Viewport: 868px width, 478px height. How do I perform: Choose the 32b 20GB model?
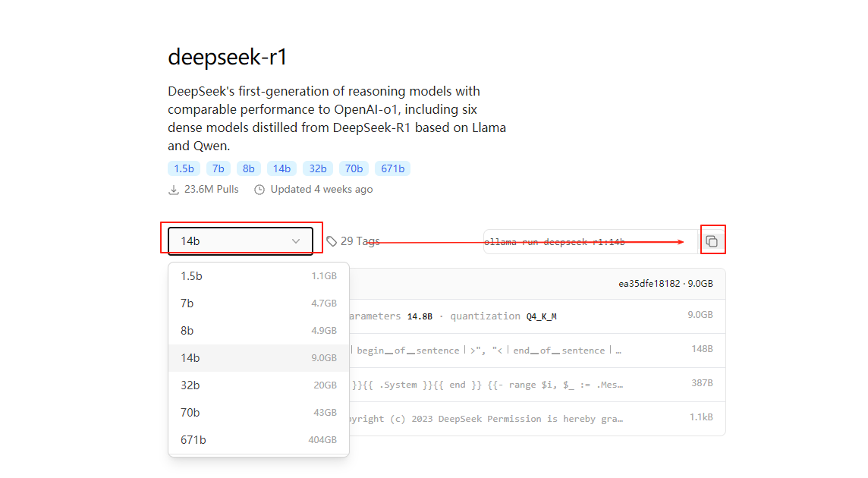coord(258,385)
